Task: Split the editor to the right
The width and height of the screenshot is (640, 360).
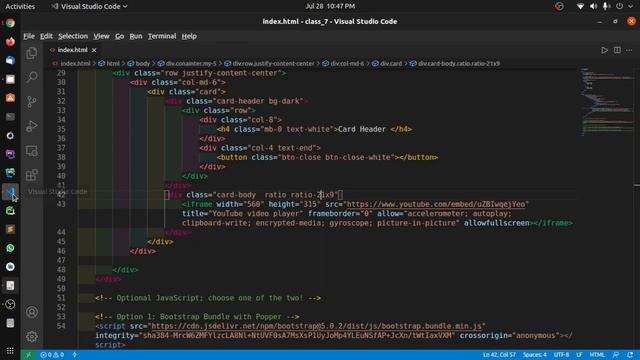Action: [617, 50]
